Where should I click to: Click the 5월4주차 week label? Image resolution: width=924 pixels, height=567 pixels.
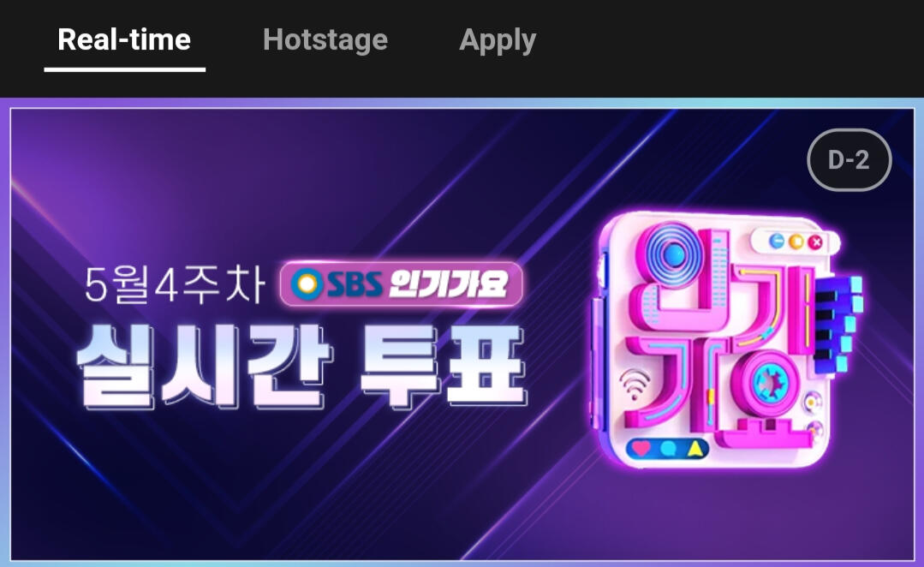pos(175,284)
